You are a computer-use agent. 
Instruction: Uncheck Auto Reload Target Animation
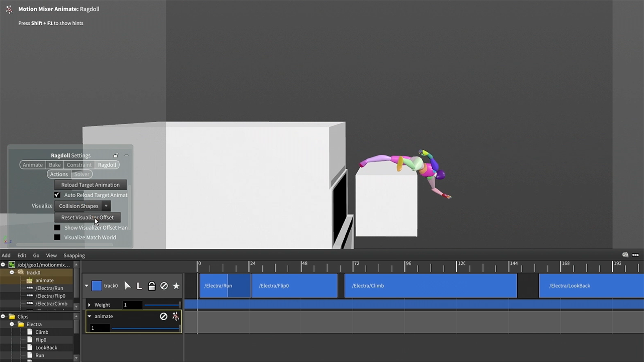coord(57,195)
